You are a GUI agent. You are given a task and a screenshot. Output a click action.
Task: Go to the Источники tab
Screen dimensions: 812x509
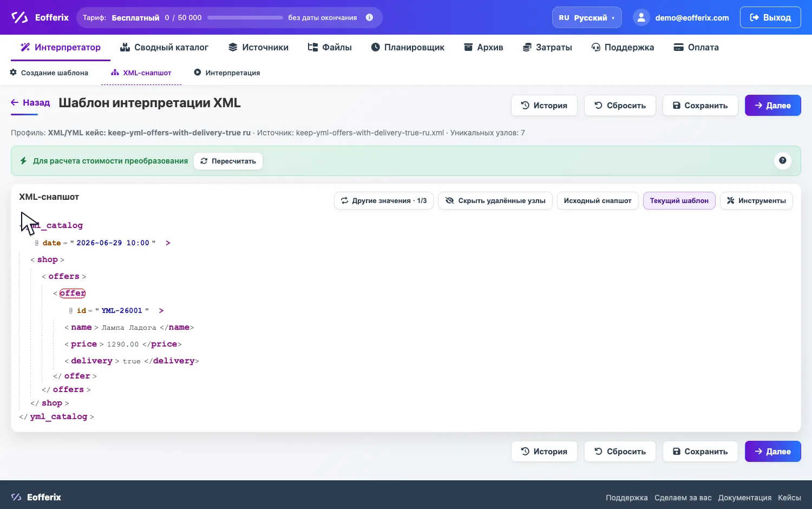click(x=258, y=47)
